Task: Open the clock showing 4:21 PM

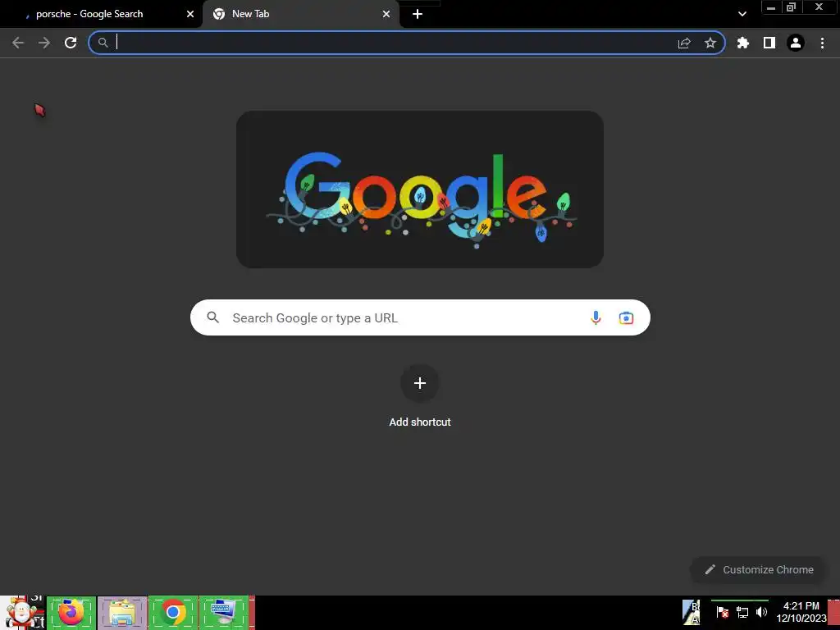Action: pos(801,612)
